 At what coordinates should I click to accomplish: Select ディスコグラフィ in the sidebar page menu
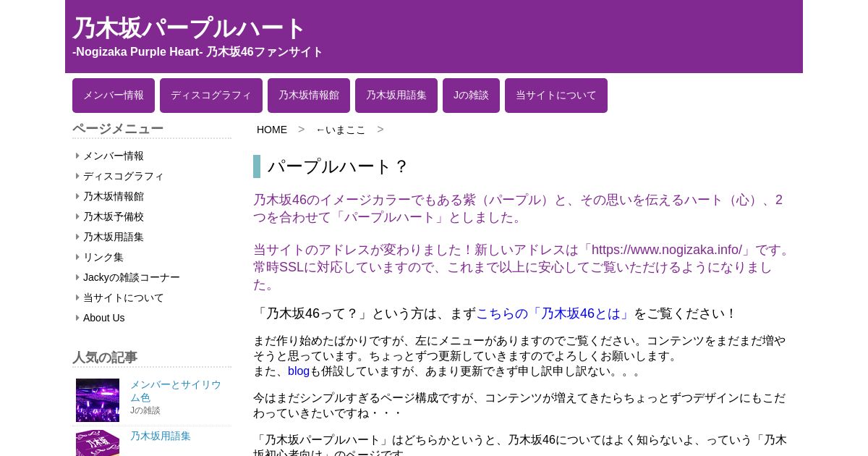click(124, 176)
